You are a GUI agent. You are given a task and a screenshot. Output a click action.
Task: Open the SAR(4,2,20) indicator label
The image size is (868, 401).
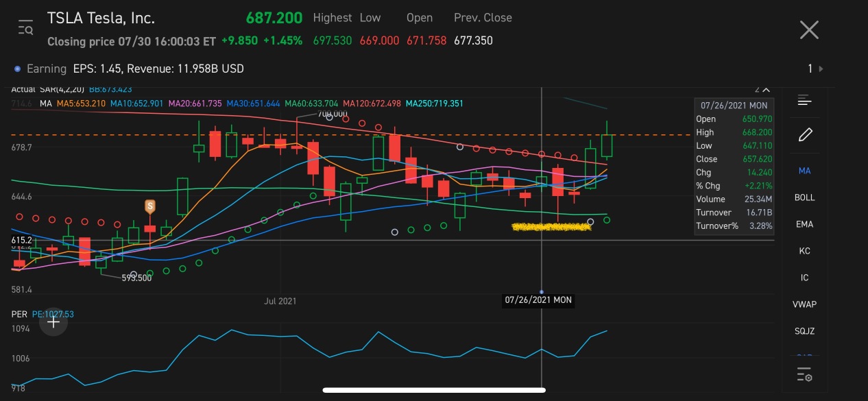tap(63, 89)
